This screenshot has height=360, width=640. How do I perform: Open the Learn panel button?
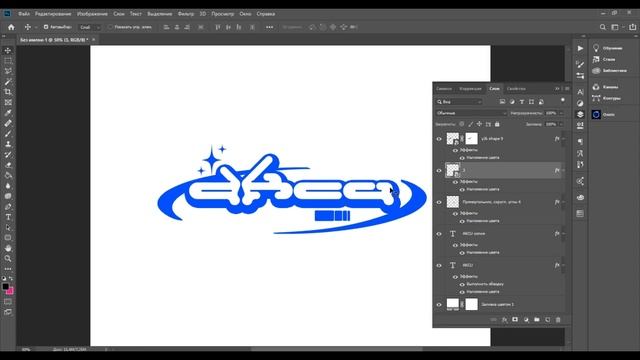608,48
